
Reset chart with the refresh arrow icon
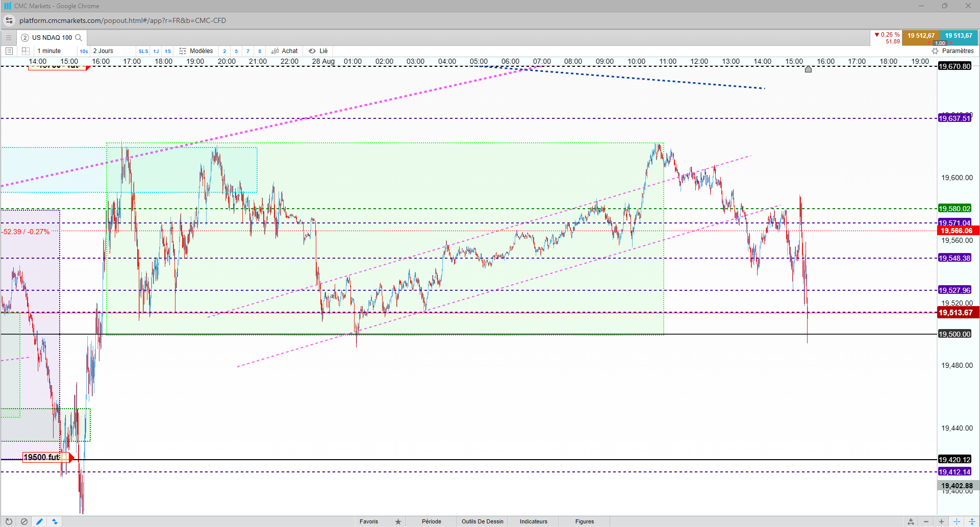9,521
